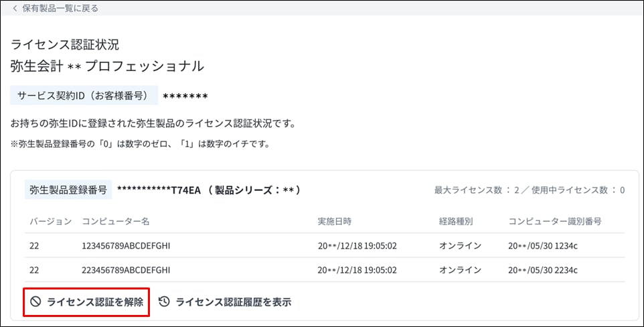Click オンライン in the 223456789ABCDEFGHI row
Image resolution: width=644 pixels, height=327 pixels.
(460, 270)
